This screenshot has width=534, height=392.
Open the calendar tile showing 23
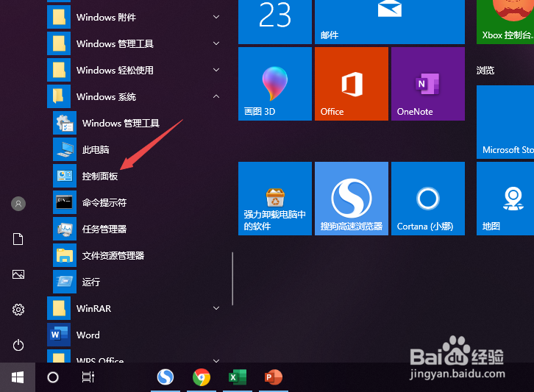[x=275, y=22]
